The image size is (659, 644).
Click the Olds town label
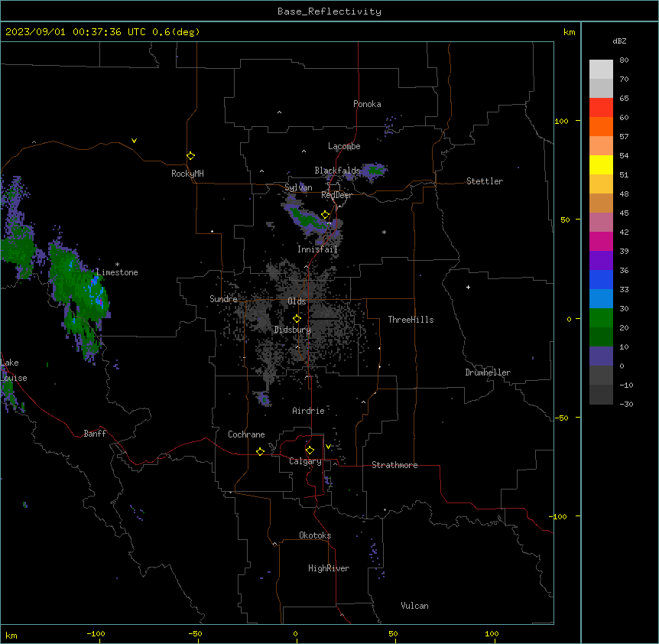pos(297,301)
